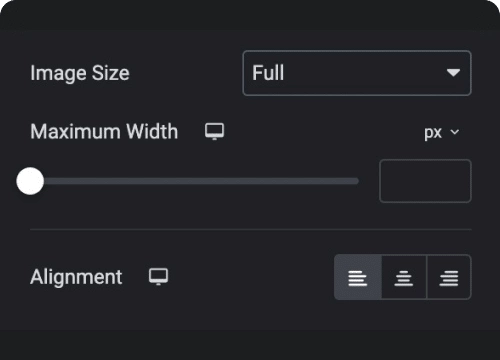The image size is (500, 360).
Task: Click the small chevron next to px
Action: (x=455, y=132)
